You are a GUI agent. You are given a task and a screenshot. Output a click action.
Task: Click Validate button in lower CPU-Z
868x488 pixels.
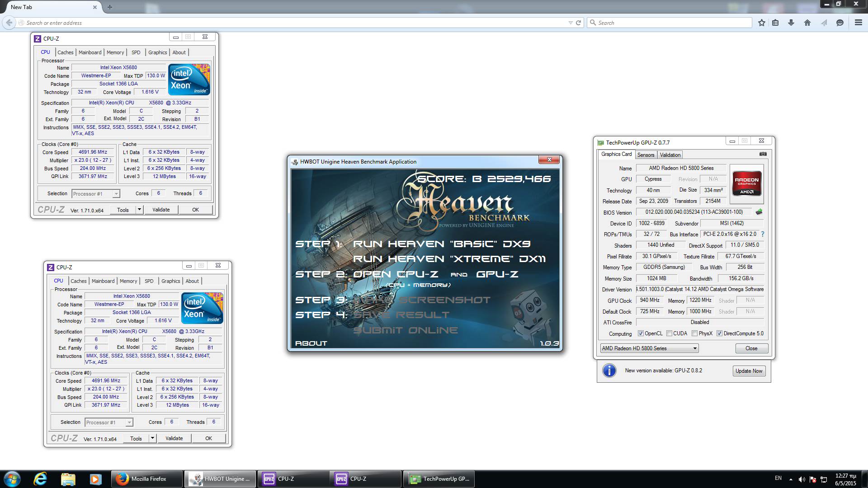(x=174, y=438)
